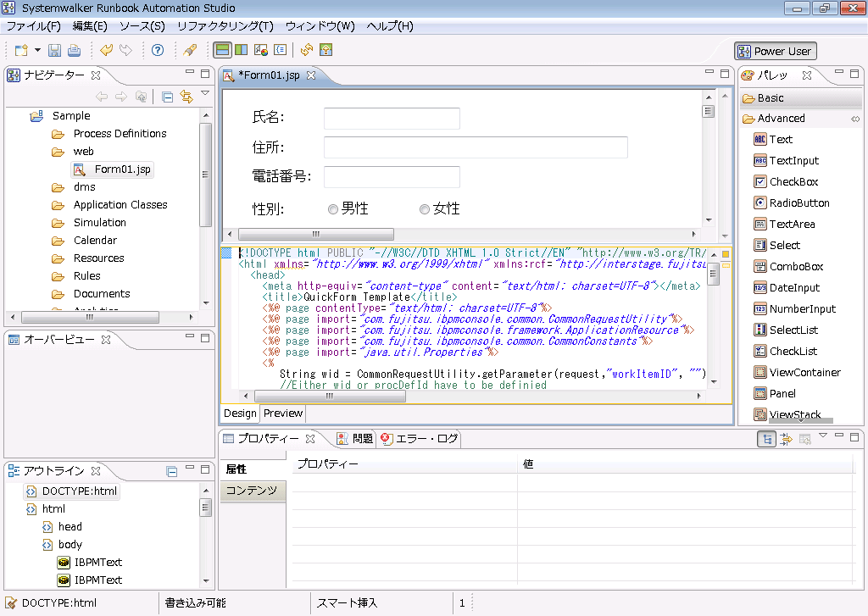Select the Calendar folder in Navigator

pos(85,240)
